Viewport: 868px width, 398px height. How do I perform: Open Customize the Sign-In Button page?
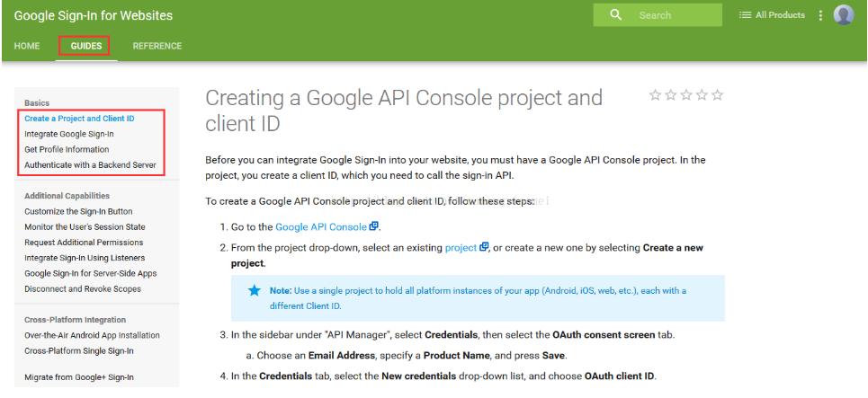coord(79,210)
